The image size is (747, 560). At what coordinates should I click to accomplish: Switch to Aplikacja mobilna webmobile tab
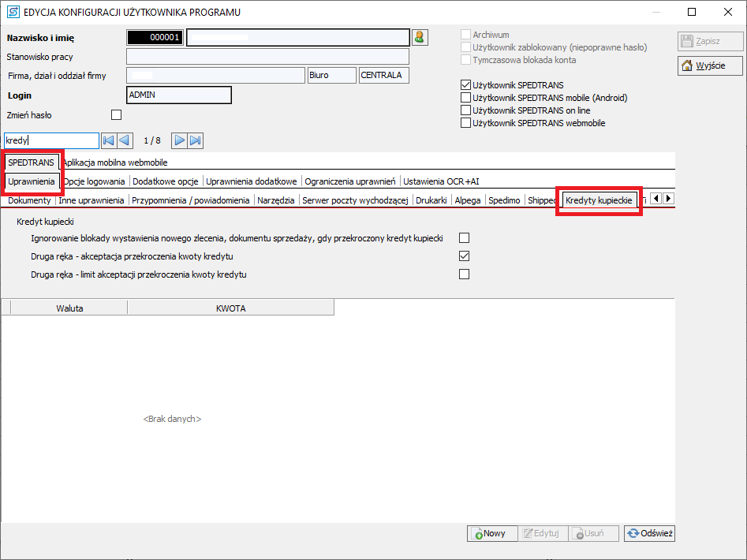click(115, 162)
